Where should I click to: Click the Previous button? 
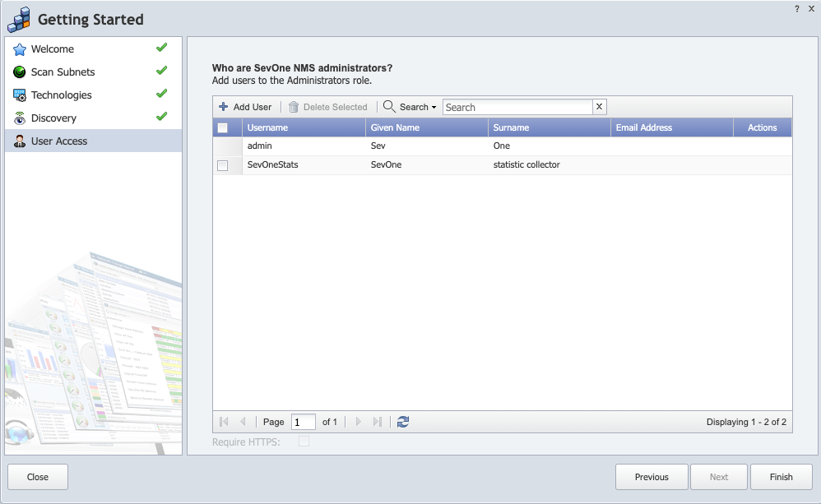(x=652, y=477)
